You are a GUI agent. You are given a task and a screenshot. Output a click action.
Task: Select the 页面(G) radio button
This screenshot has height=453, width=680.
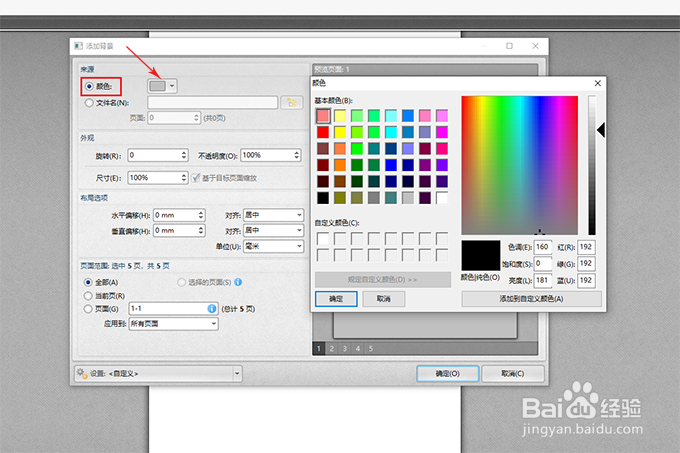pos(88,309)
